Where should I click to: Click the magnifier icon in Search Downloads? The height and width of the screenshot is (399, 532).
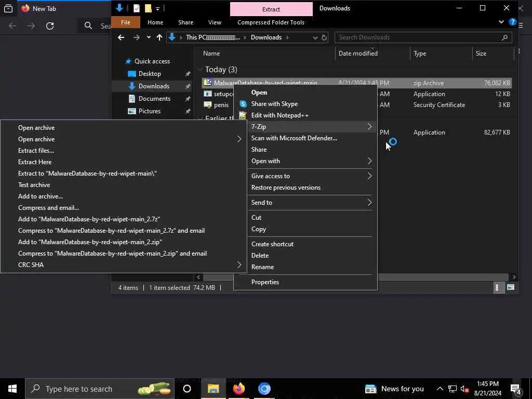click(x=504, y=37)
